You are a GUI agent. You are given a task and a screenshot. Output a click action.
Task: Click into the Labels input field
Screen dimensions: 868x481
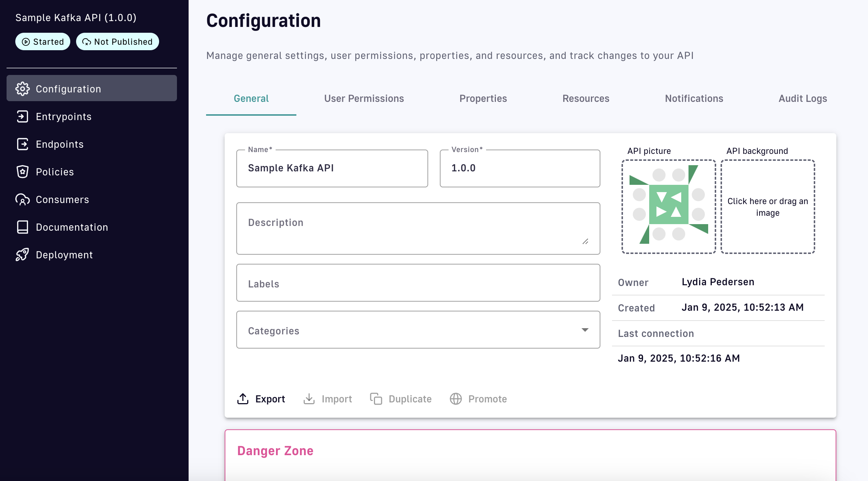[x=418, y=283]
